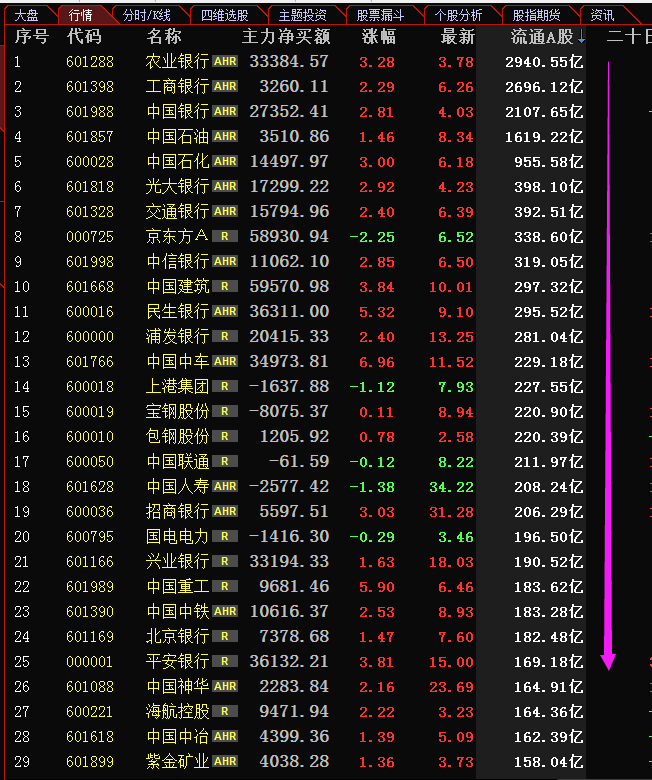The height and width of the screenshot is (780, 652).
Task: Click the R badge next to 北京银行
Action: pos(225,636)
